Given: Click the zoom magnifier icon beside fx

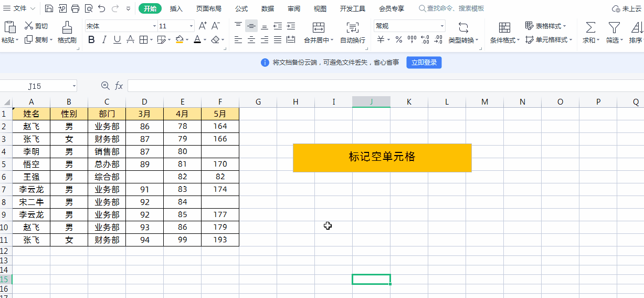Looking at the screenshot, I should coord(105,85).
